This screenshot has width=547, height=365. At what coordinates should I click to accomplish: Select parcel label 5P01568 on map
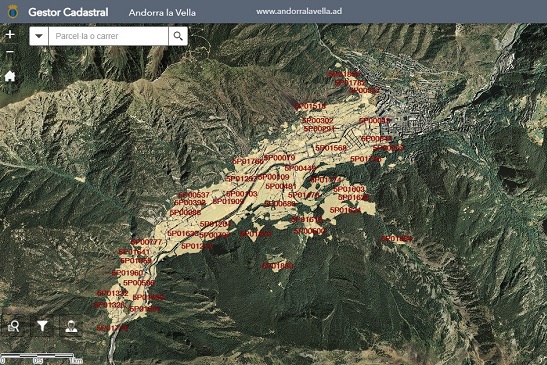[x=331, y=148]
